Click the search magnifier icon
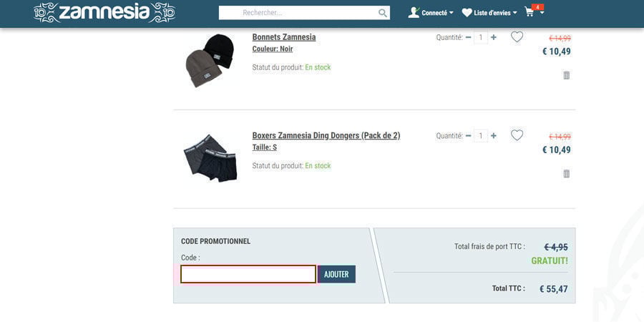The image size is (644, 322). [x=382, y=13]
